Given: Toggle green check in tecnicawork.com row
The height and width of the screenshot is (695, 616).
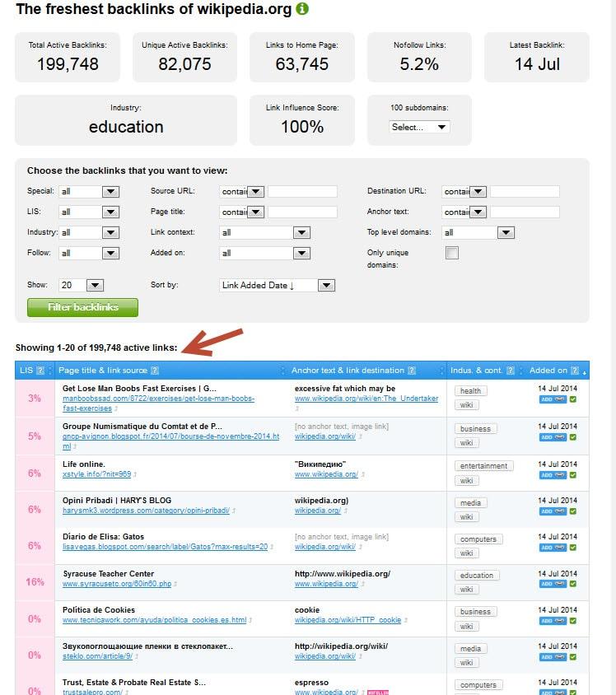Looking at the screenshot, I should pos(573,621).
